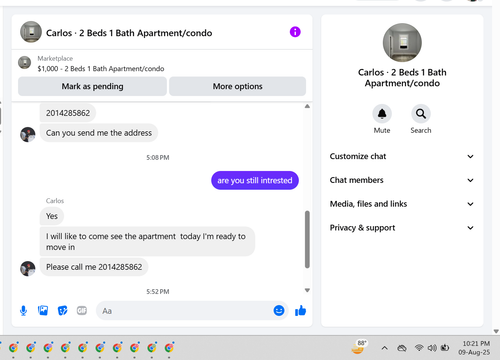Image resolution: width=500 pixels, height=360 pixels.
Task: Click the Mark as pending button
Action: [92, 86]
